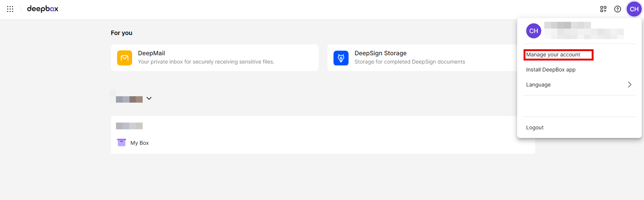The image size is (644, 200).
Task: Open the app launcher grid icon
Action: coord(10,9)
